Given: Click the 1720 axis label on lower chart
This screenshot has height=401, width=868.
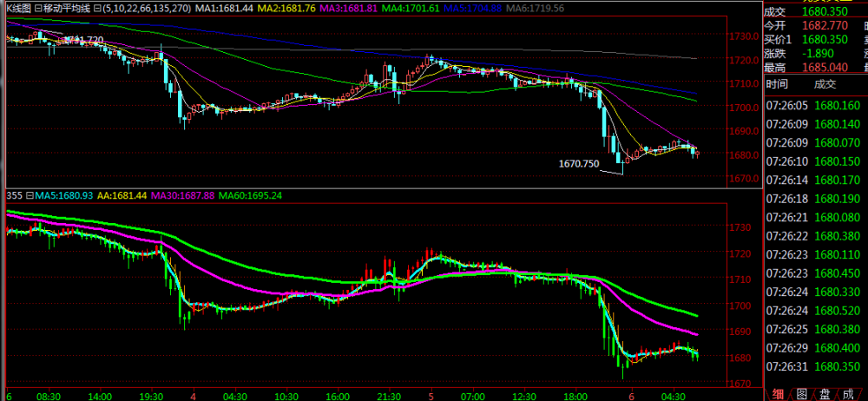Looking at the screenshot, I should tap(739, 253).
